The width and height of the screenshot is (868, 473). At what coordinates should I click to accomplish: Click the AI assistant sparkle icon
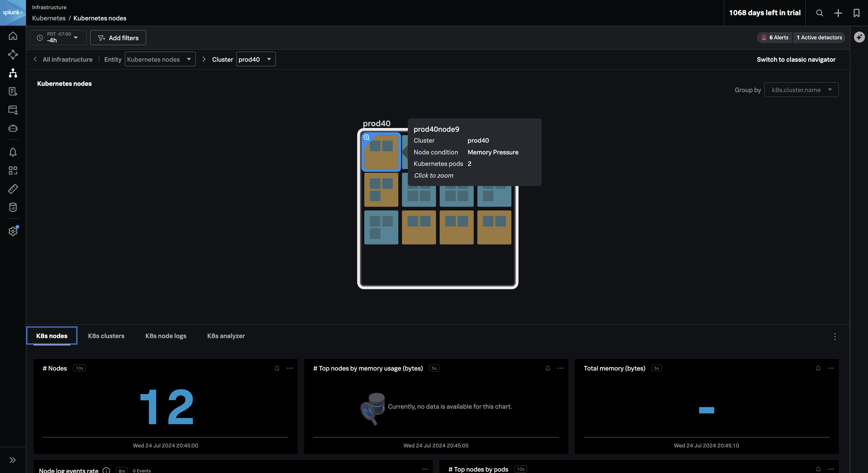coord(859,37)
